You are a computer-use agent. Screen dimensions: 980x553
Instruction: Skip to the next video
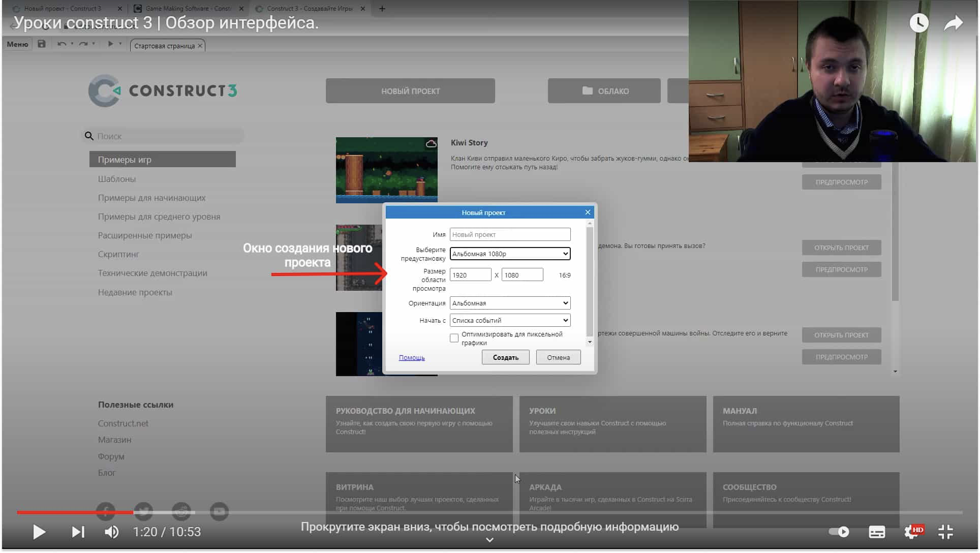(x=78, y=532)
